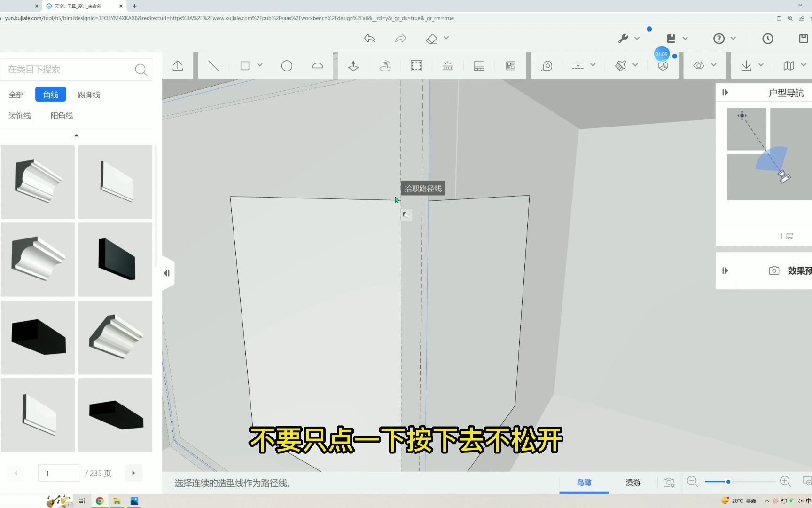Click the redo arrow icon
Image resolution: width=812 pixels, height=508 pixels.
click(400, 39)
